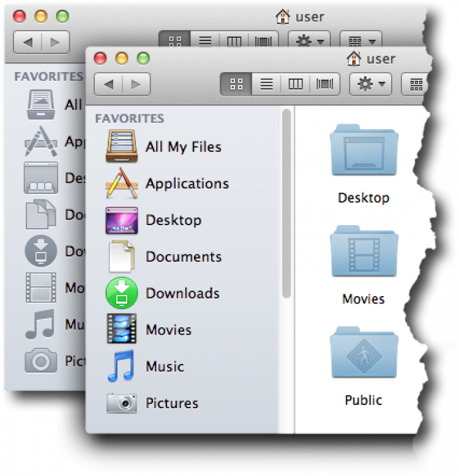Open Action gear menu in back window
Image resolution: width=459 pixels, height=476 pixels.
point(309,42)
